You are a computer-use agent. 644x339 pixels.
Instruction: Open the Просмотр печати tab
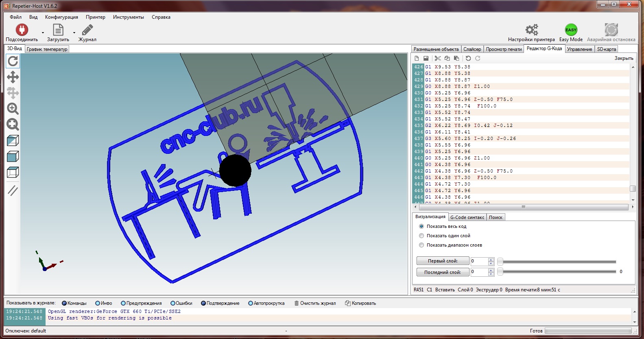click(x=504, y=49)
